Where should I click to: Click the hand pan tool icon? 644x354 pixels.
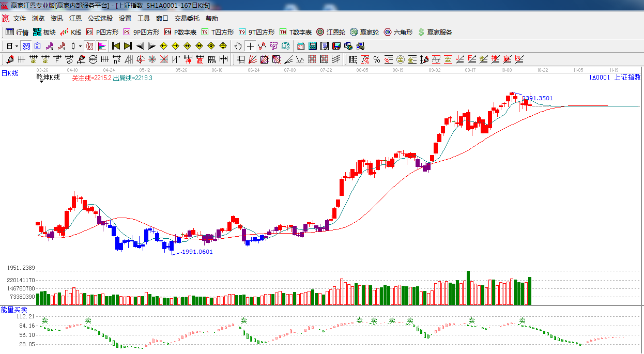(238, 46)
